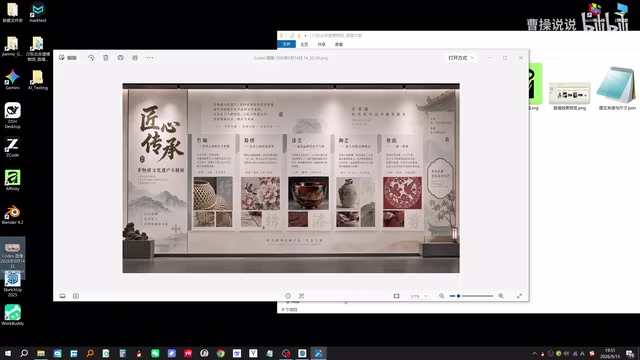Click the taskbar clock showing 19:51
Image resolution: width=640 pixels, height=360 pixels.
point(610,353)
